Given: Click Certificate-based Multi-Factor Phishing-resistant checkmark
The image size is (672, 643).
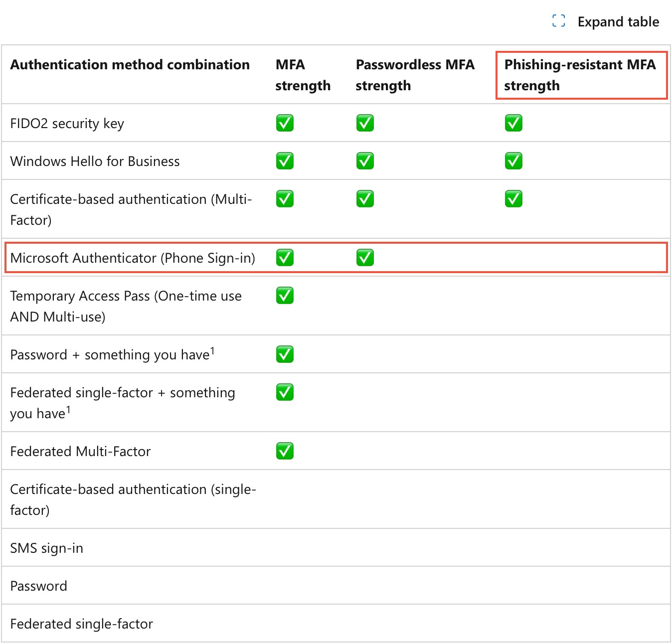Looking at the screenshot, I should (x=513, y=199).
